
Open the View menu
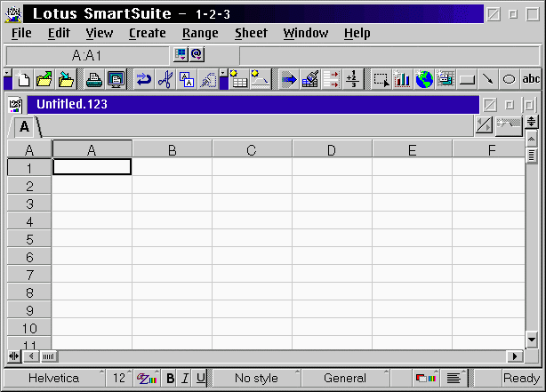tap(100, 33)
